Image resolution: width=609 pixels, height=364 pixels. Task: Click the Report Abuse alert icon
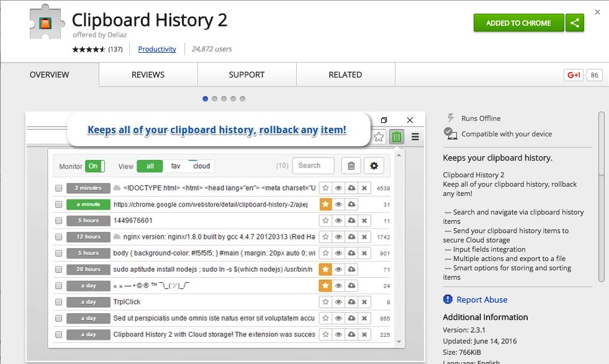(448, 299)
